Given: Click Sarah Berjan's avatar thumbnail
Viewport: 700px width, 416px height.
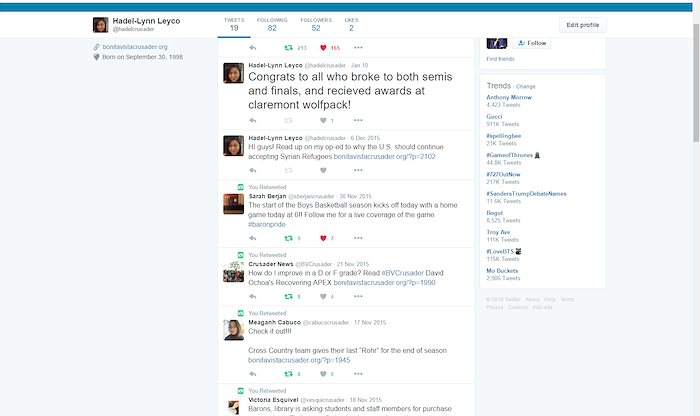Looking at the screenshot, I should [233, 204].
